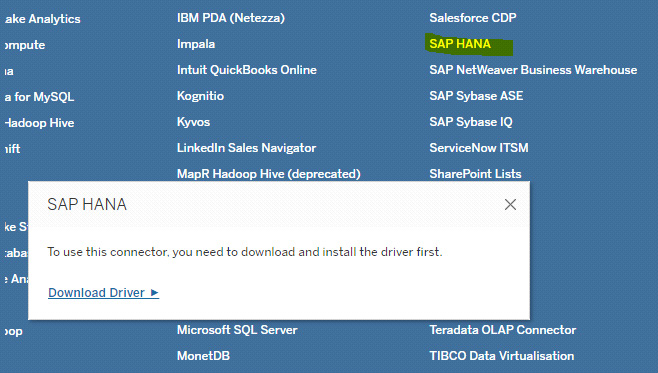Select the MonetDB connector

coord(204,356)
